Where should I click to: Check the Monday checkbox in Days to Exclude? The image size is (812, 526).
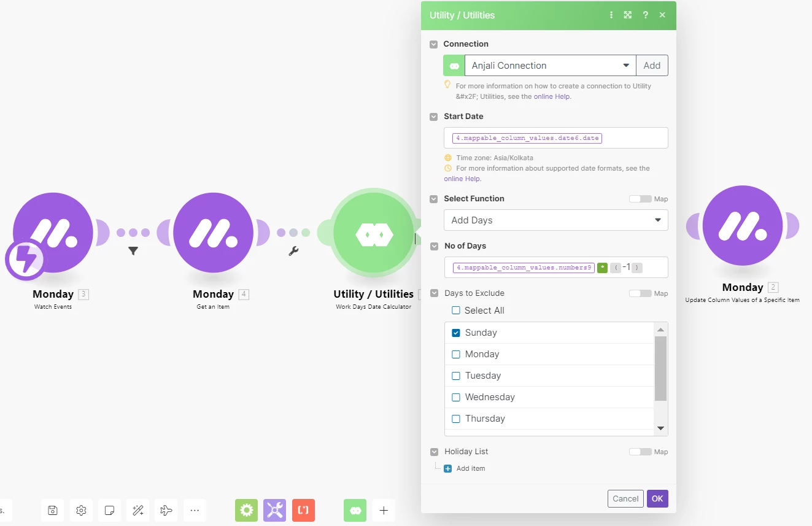[x=456, y=354]
